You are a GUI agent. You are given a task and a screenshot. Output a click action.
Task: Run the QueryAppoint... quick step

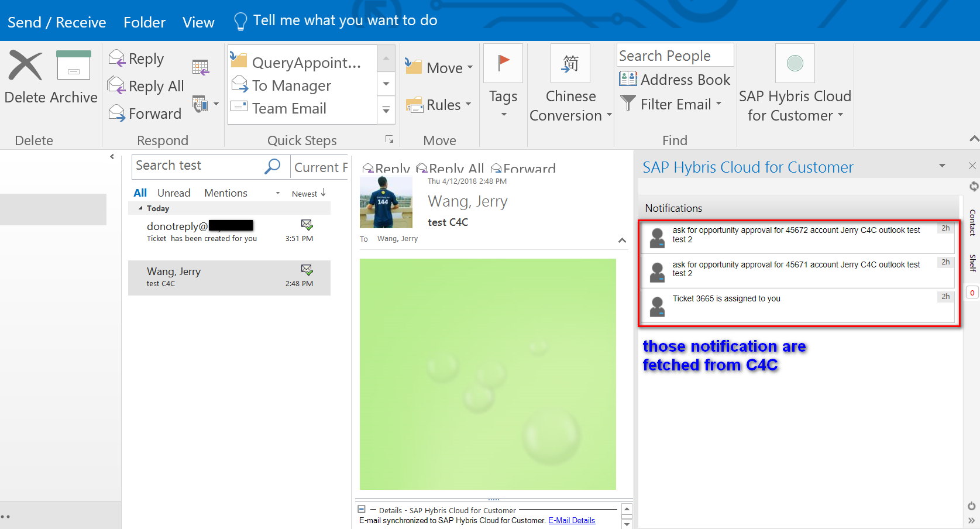tap(295, 62)
